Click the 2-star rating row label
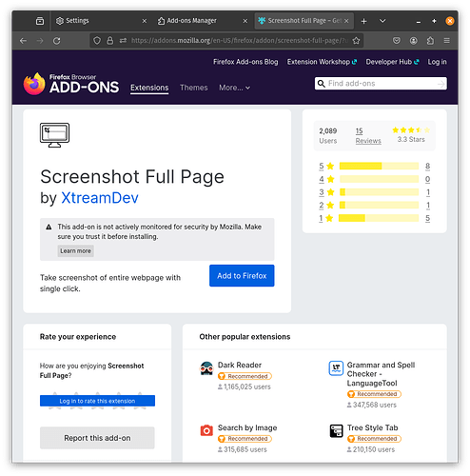 [326, 206]
